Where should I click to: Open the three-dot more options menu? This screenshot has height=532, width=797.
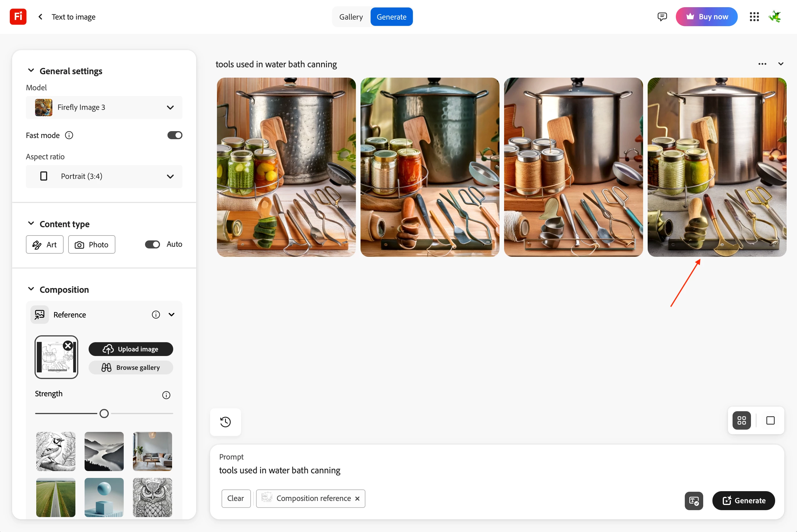point(762,64)
